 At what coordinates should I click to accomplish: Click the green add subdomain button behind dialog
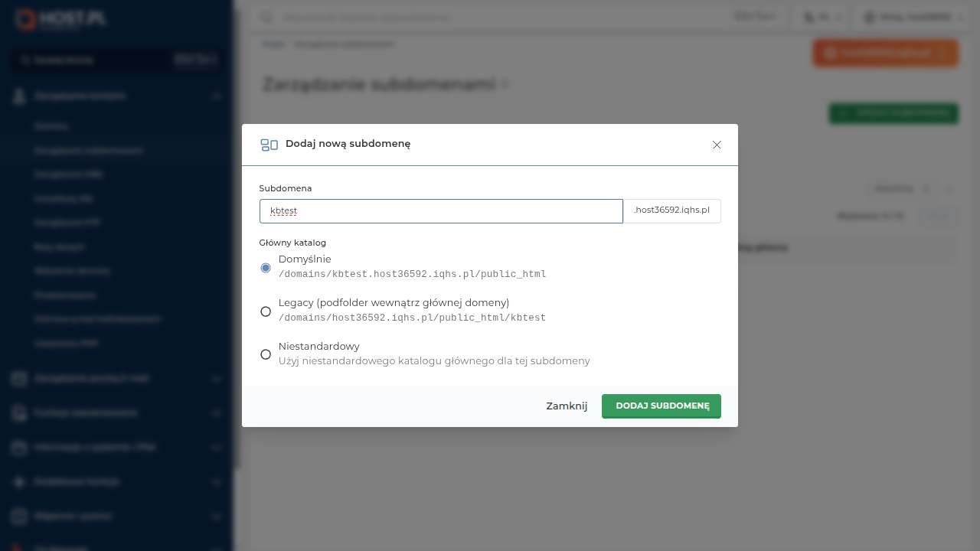pos(893,113)
